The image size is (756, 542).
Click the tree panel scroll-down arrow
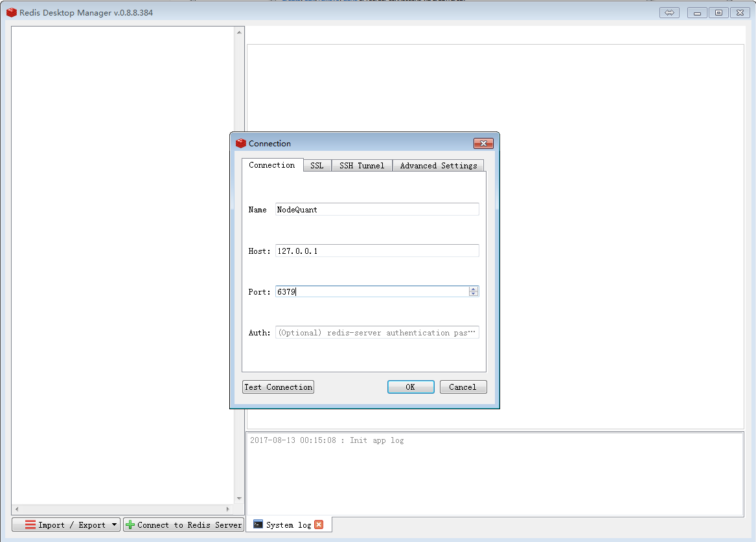pyautogui.click(x=239, y=499)
